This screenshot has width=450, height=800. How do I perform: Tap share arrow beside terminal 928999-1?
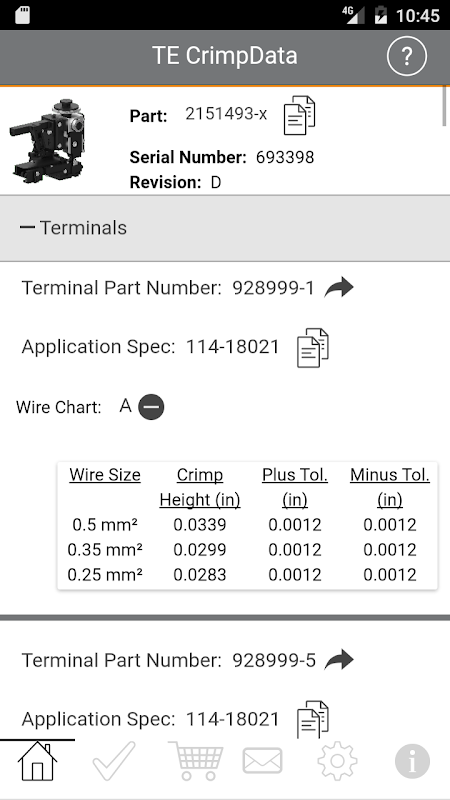pos(339,288)
